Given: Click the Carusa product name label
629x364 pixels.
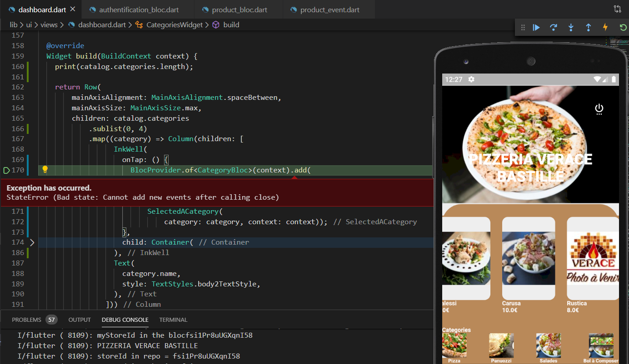Looking at the screenshot, I should pos(511,303).
